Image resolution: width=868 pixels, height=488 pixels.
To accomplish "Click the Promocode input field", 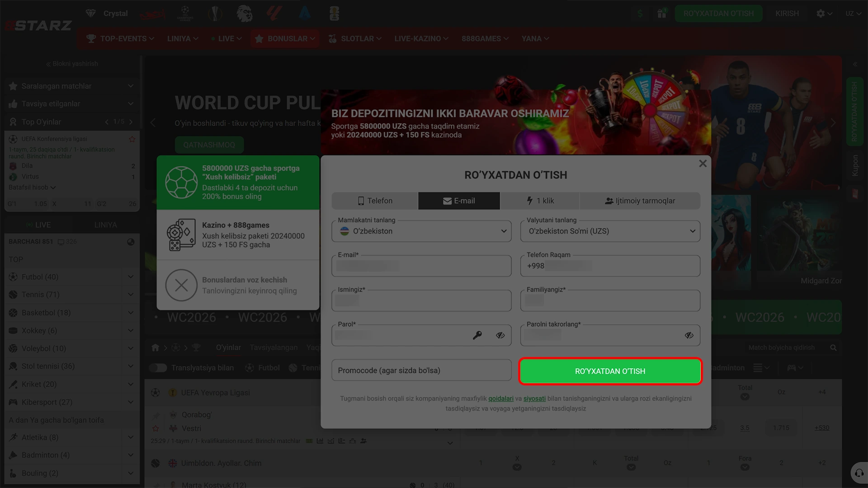I will [x=421, y=371].
